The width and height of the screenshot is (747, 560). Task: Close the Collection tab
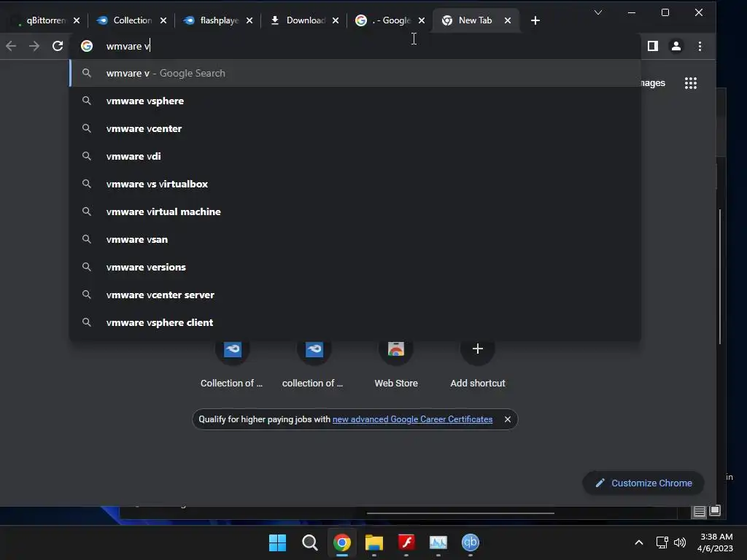tap(163, 20)
